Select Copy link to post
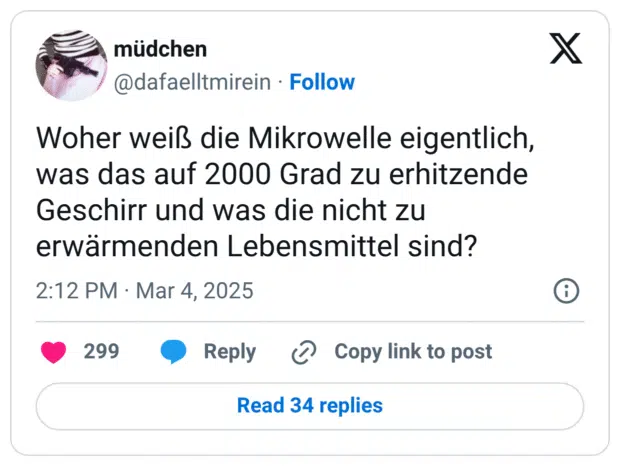This screenshot has width=620, height=466. pos(413,352)
